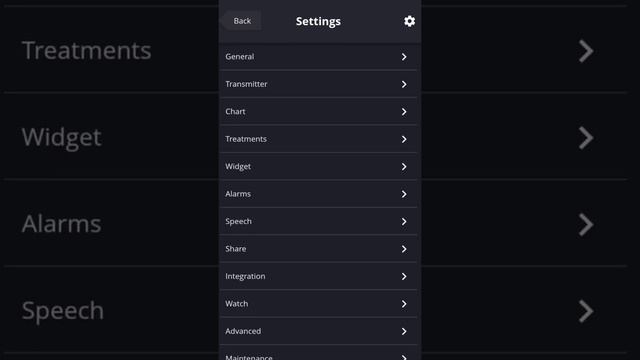
Task: Click the chevron beside Alarms in list
Action: pos(404,194)
